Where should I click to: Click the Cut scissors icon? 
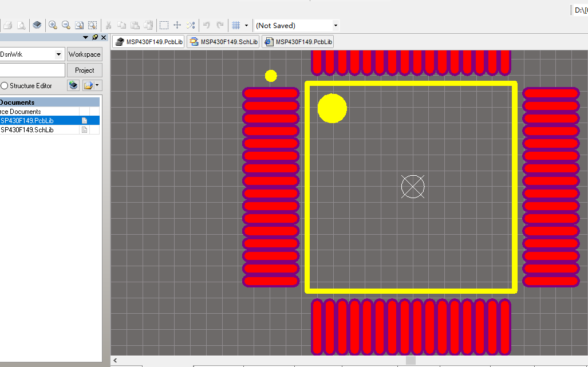coord(108,25)
